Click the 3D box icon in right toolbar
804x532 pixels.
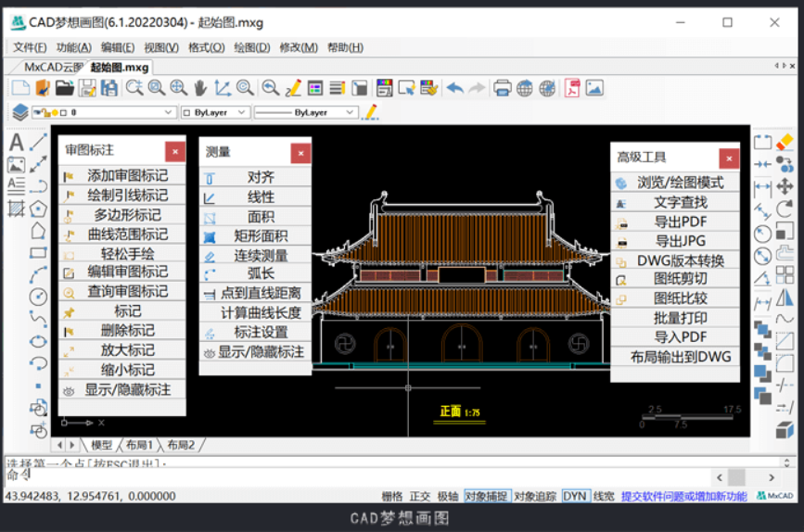785,429
